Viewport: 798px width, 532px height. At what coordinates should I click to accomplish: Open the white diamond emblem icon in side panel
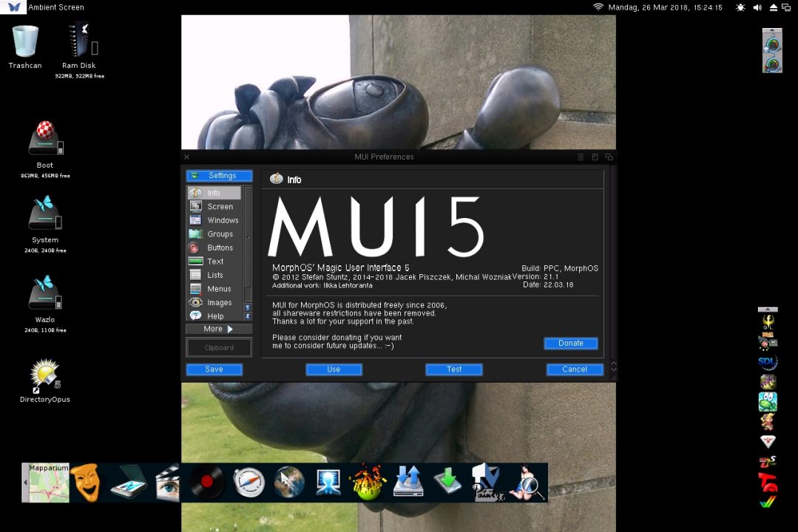[768, 441]
